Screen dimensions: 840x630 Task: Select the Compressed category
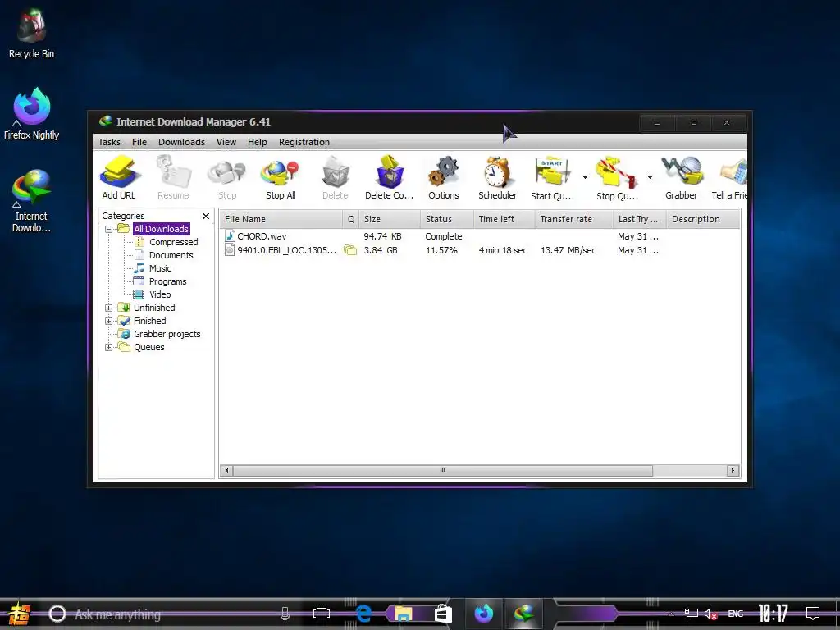click(x=174, y=242)
